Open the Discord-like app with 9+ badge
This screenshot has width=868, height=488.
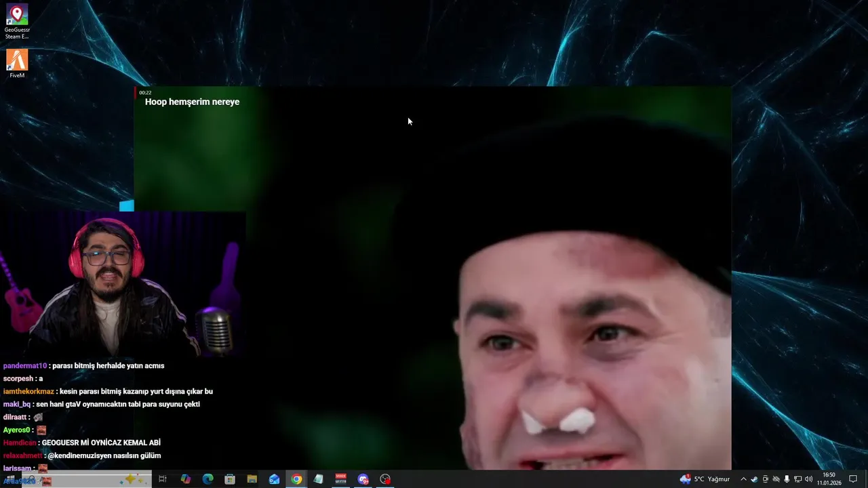pyautogui.click(x=363, y=479)
